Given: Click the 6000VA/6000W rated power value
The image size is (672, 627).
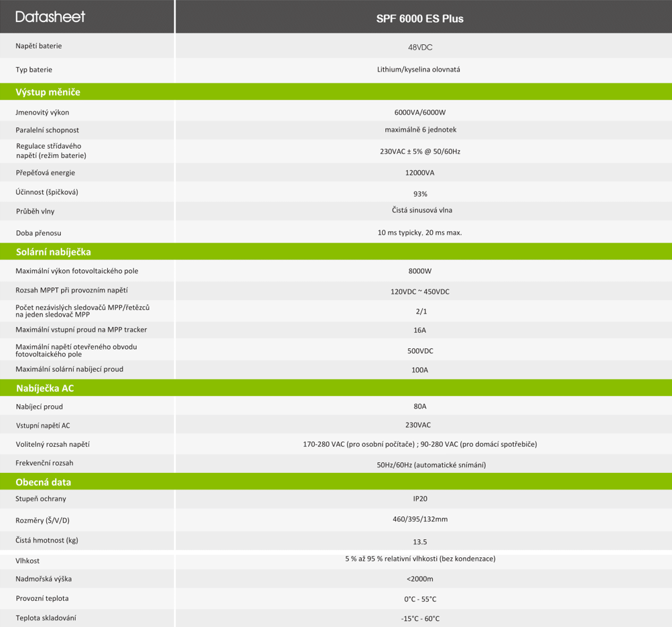Looking at the screenshot, I should point(420,113).
